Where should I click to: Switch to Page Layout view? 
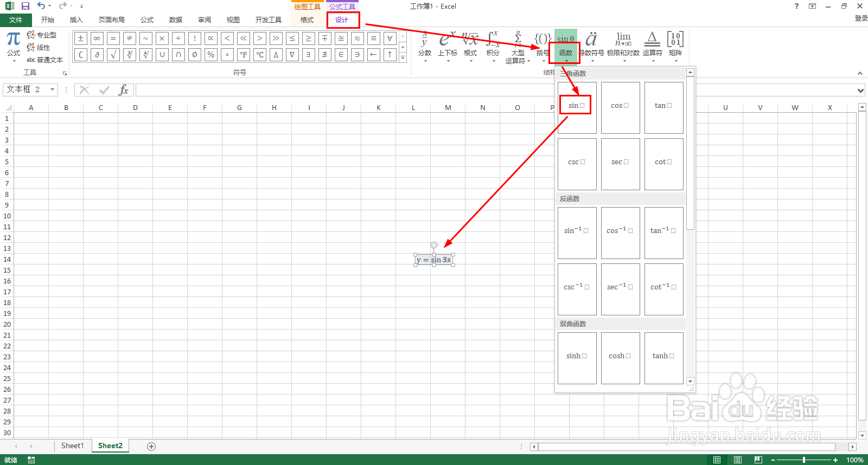(x=737, y=460)
